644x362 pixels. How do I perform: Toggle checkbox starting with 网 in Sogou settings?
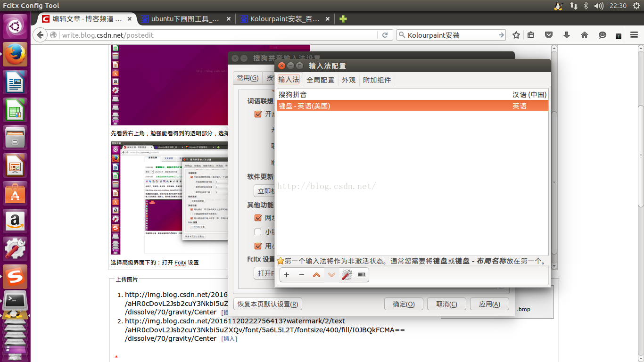(x=258, y=218)
